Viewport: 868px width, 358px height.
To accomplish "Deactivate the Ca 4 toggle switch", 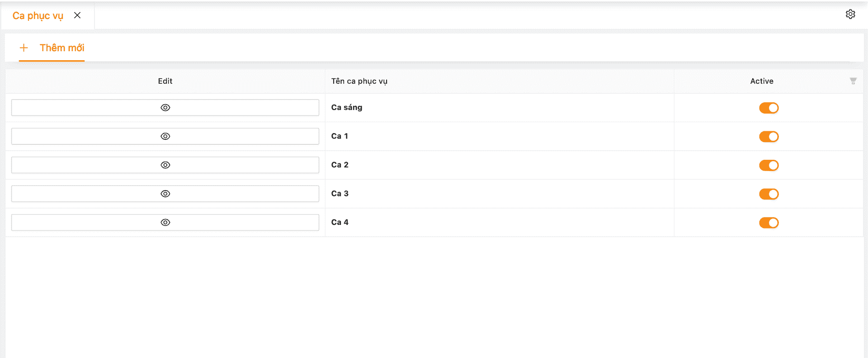I will pos(769,223).
